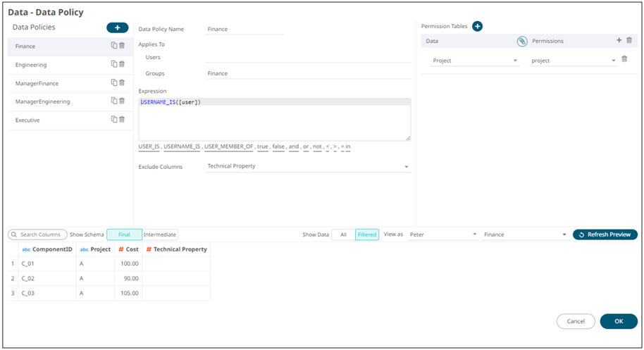Screen dimensions: 644x350
Task: Switch schema view to Final
Action: pos(124,235)
